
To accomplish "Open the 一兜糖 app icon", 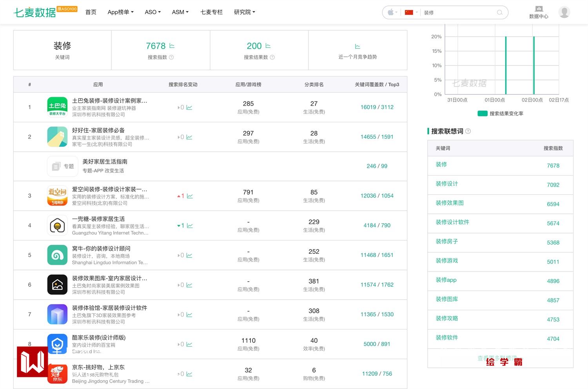I will (x=57, y=225).
